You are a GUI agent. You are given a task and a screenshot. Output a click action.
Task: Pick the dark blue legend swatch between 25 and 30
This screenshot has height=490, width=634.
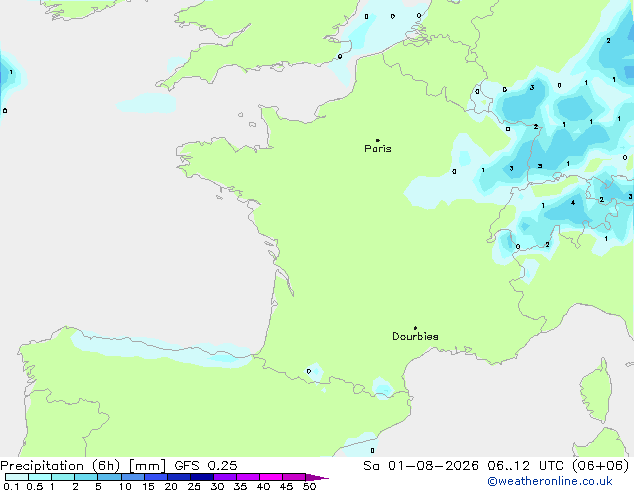tap(202, 477)
